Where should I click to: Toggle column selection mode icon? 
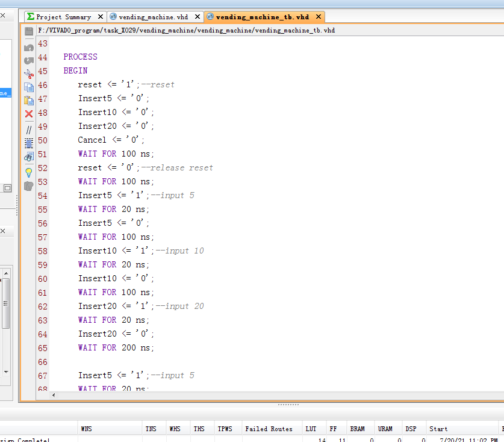coord(28,143)
